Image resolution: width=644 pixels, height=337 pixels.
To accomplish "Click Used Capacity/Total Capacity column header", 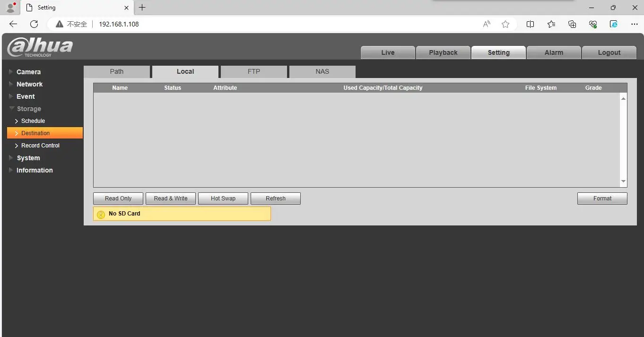I will pyautogui.click(x=383, y=88).
